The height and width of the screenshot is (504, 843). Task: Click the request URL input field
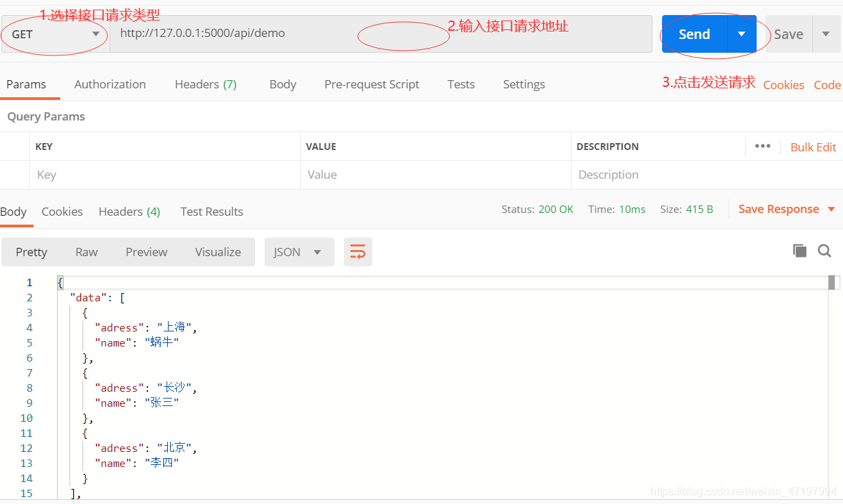pos(381,34)
